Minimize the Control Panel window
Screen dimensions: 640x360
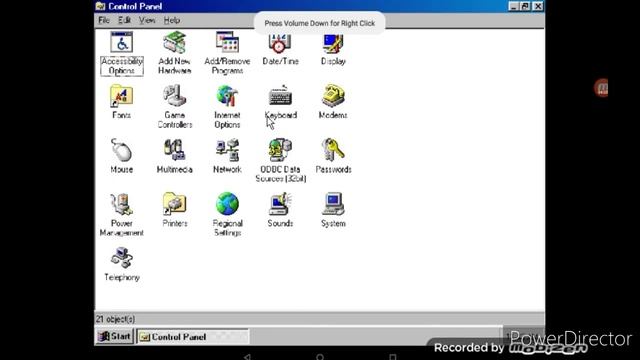click(x=513, y=6)
